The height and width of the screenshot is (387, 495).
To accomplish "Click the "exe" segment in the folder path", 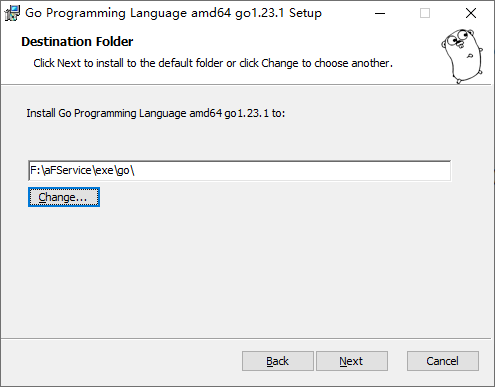I will click(x=104, y=171).
